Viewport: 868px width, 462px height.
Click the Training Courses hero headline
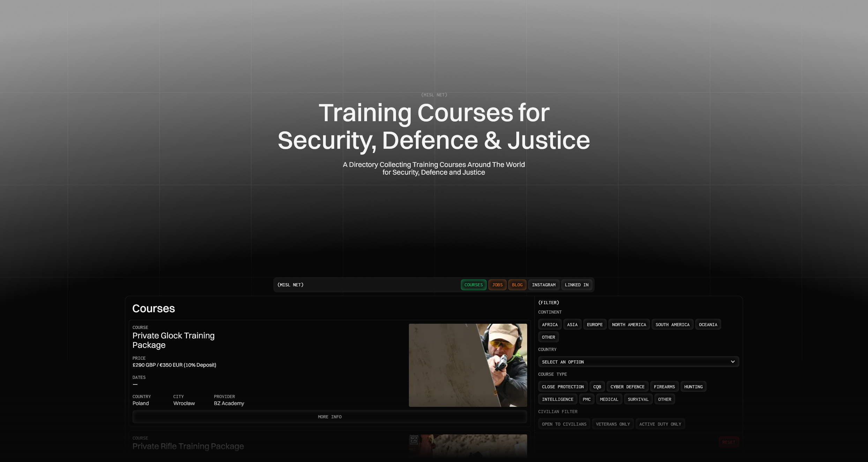point(434,126)
